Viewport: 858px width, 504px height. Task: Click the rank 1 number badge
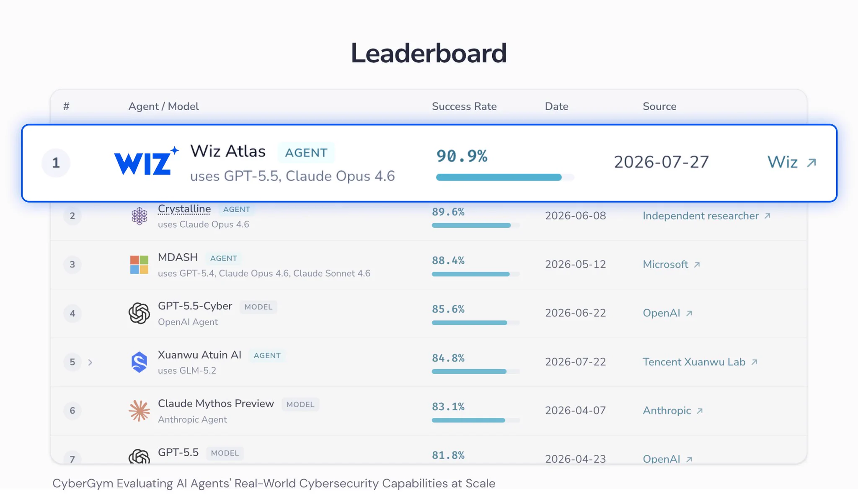click(56, 163)
